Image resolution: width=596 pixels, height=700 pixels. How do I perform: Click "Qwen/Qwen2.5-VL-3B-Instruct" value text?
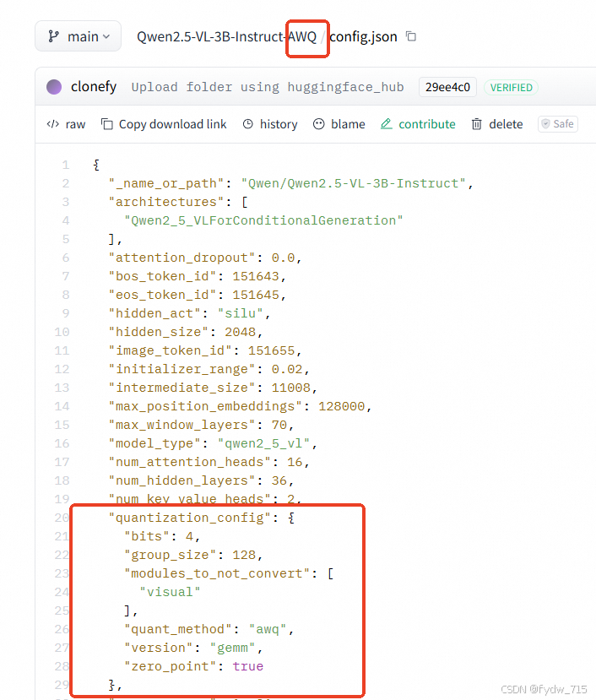tap(354, 183)
